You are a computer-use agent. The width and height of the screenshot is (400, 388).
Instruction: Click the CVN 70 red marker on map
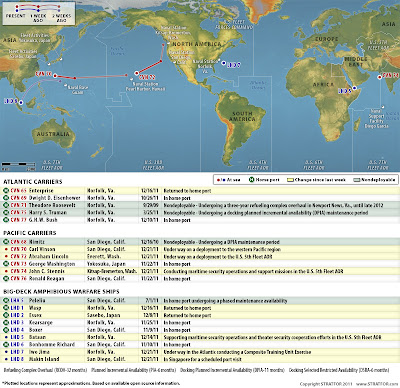point(55,76)
